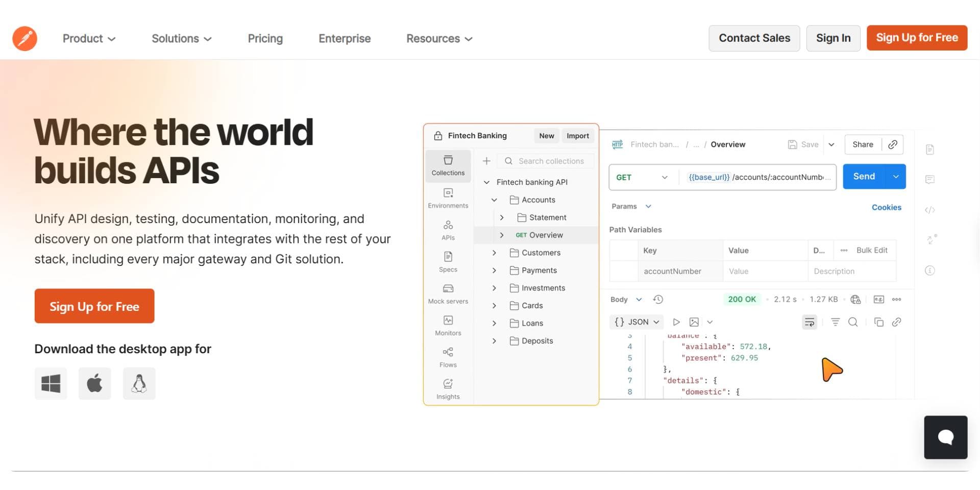This screenshot has width=980, height=490.
Task: Click header Sign Up for Free button
Action: tap(917, 38)
